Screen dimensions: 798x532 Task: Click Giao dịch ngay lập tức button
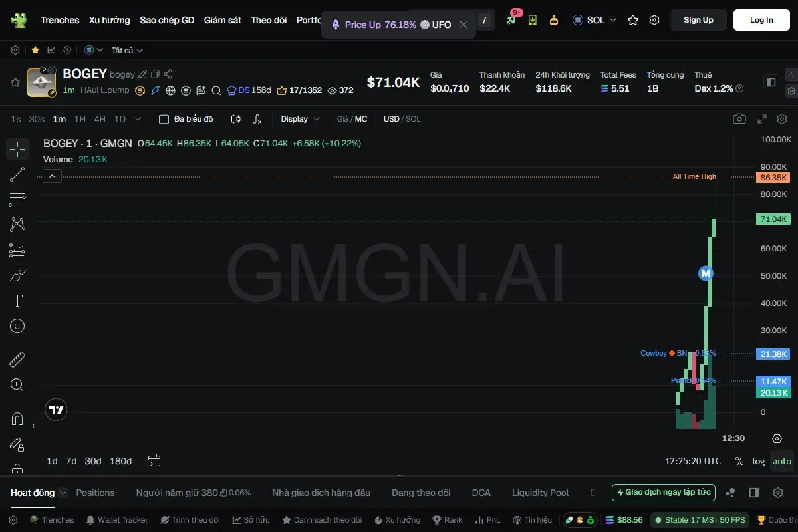(664, 493)
